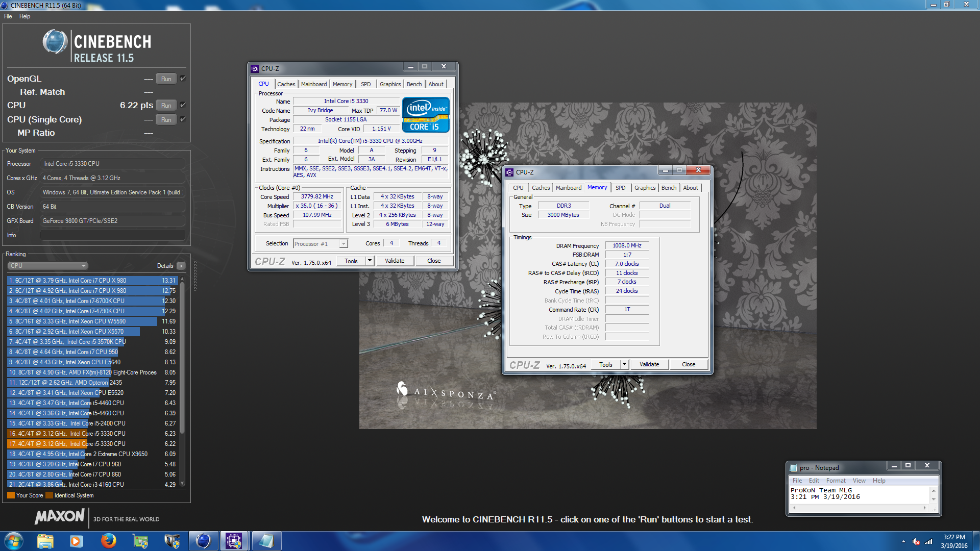Screen dimensions: 980x551
Task: Toggle the CPU (Single Core) test checkbox
Action: pyautogui.click(x=183, y=119)
